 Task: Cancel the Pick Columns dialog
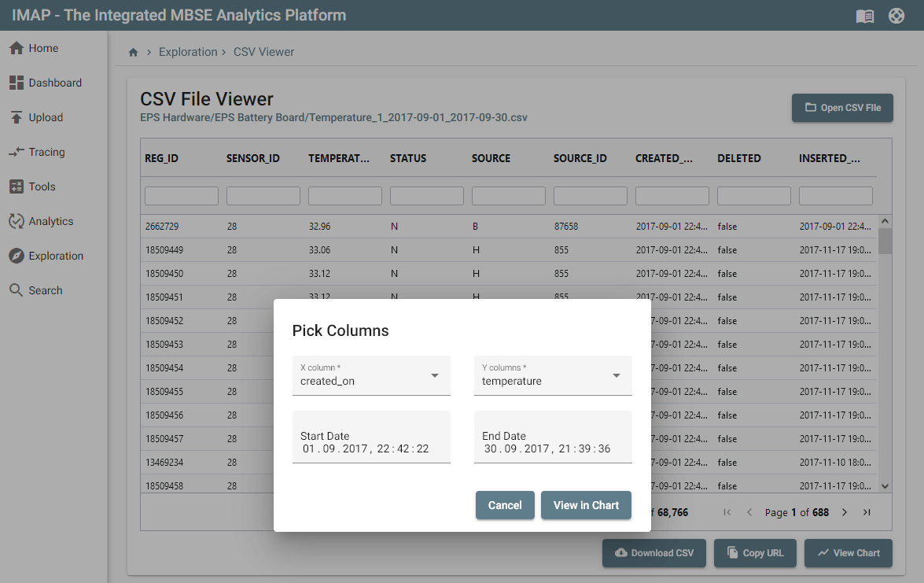(505, 505)
